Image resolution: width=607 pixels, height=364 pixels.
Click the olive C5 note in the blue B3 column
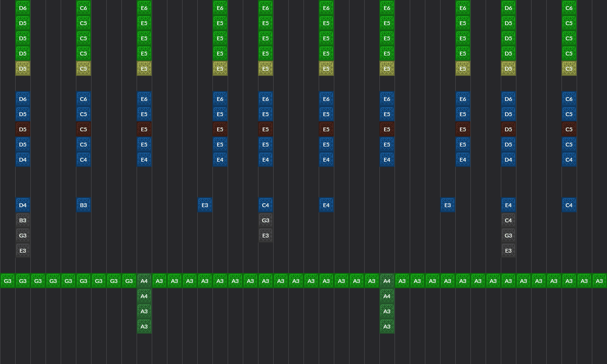coord(83,69)
